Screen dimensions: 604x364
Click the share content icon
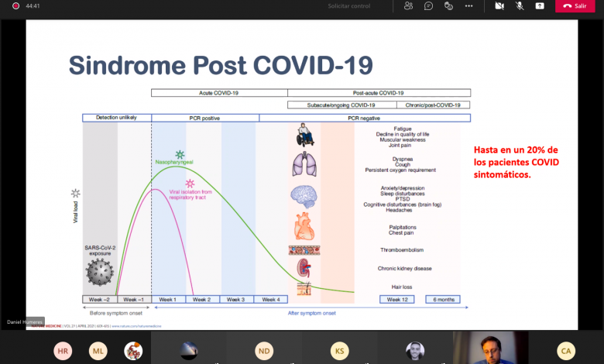coord(540,6)
